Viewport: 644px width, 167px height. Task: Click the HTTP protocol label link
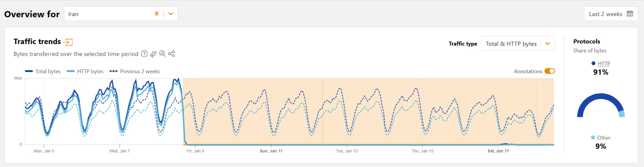(604, 64)
